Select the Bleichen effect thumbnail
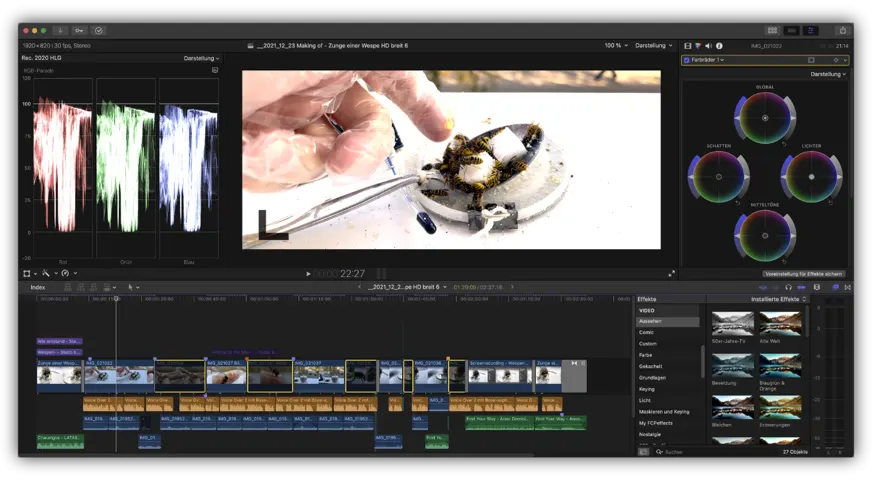 click(x=733, y=408)
